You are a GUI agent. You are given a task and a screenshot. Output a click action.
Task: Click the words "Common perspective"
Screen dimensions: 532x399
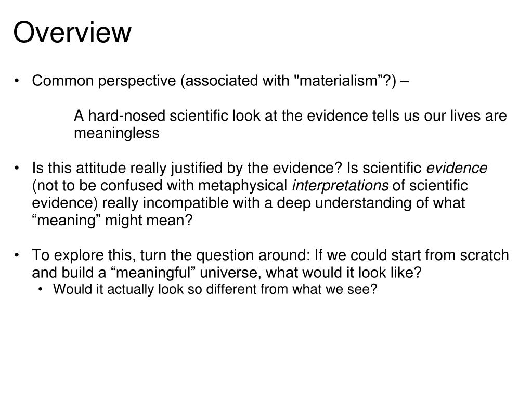point(104,81)
